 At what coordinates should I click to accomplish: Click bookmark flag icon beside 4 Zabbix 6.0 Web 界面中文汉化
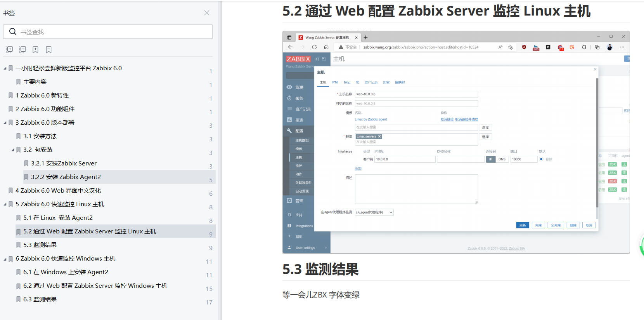[x=10, y=191]
